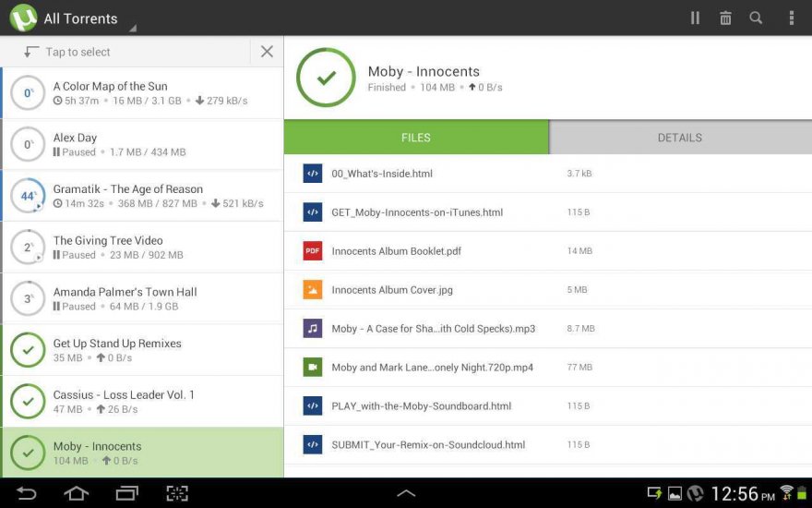Select Alex Day 0% progress circle
This screenshot has width=812, height=508.
[28, 144]
